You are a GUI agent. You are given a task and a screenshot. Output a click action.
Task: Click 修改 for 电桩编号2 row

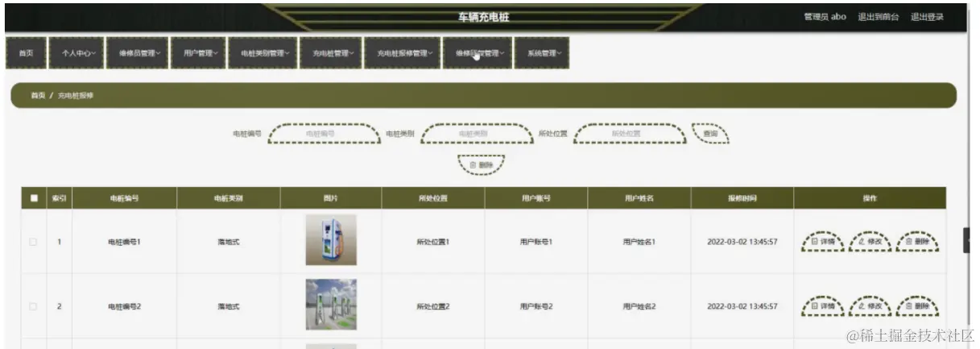click(870, 306)
